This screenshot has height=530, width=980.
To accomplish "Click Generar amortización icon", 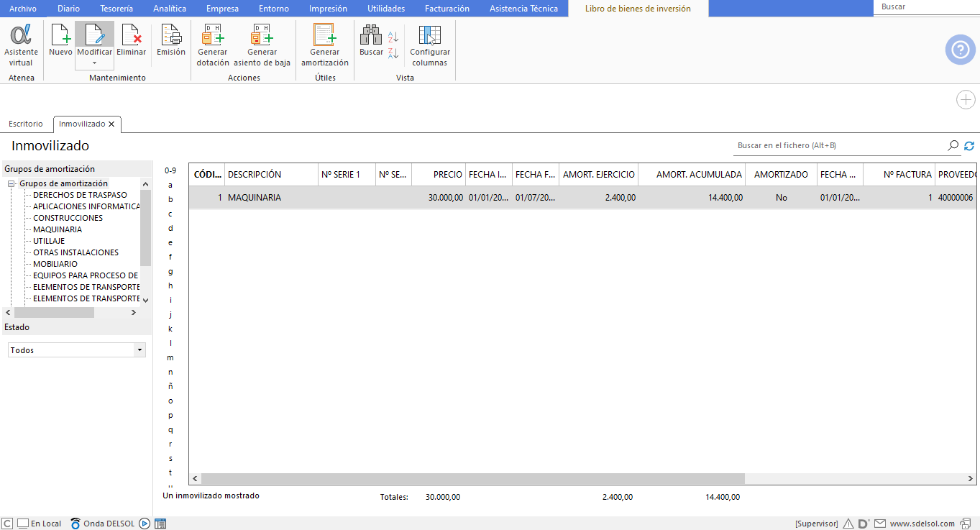I will [325, 35].
